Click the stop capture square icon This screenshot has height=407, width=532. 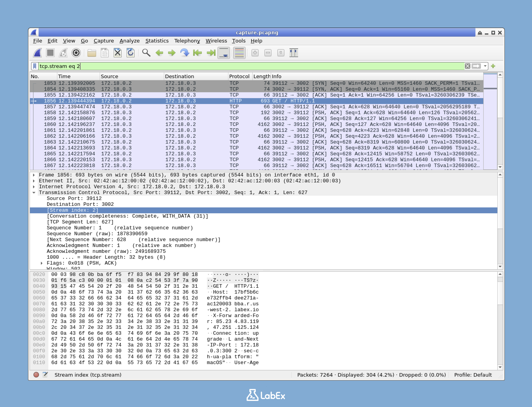(50, 53)
